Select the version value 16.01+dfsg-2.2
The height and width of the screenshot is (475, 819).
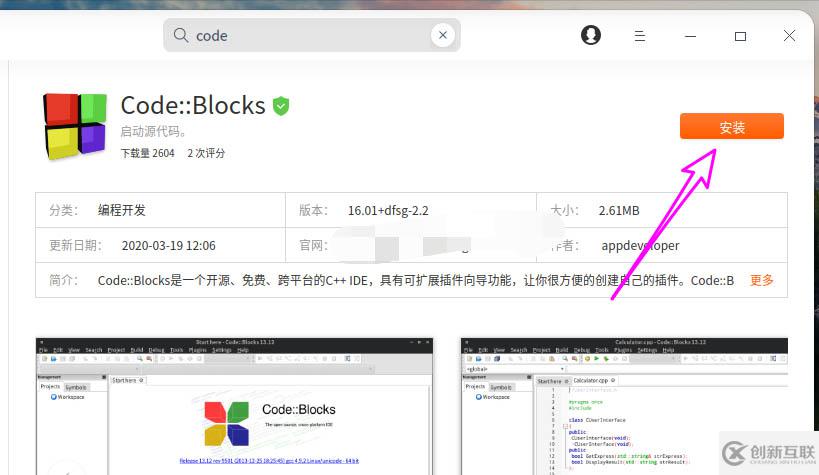tap(388, 211)
